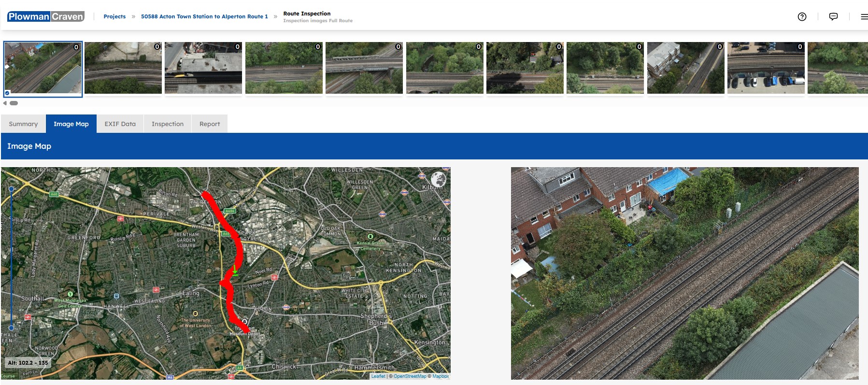Toggle the globe basemap layer icon on map

coord(438,179)
